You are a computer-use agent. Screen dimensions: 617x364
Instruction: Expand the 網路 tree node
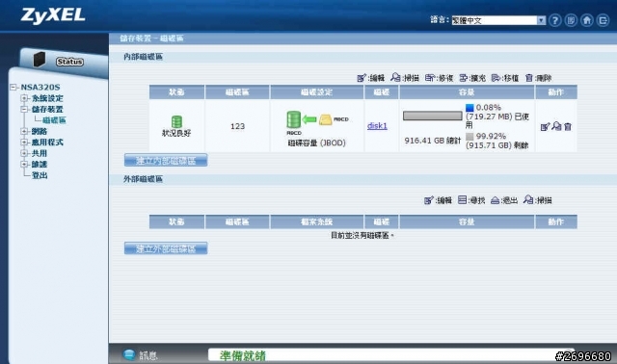pyautogui.click(x=24, y=131)
